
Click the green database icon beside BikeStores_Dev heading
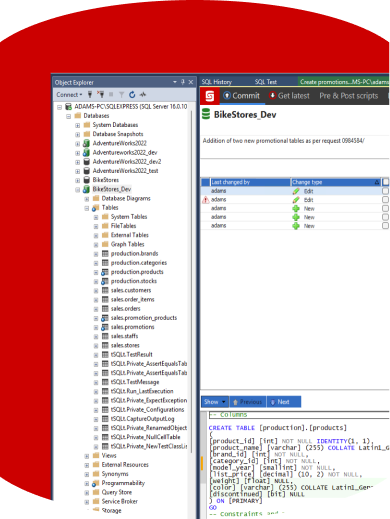click(206, 114)
